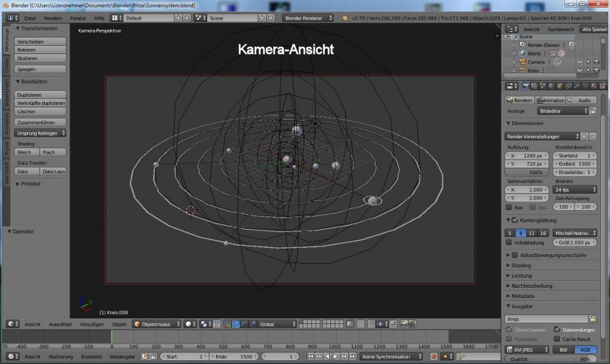Viewport: 610px width, 364px height.
Task: Click the Rendern button
Action: 519,100
